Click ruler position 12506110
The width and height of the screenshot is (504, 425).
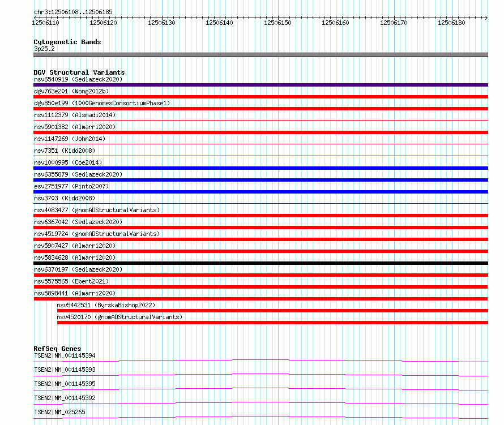(x=46, y=23)
